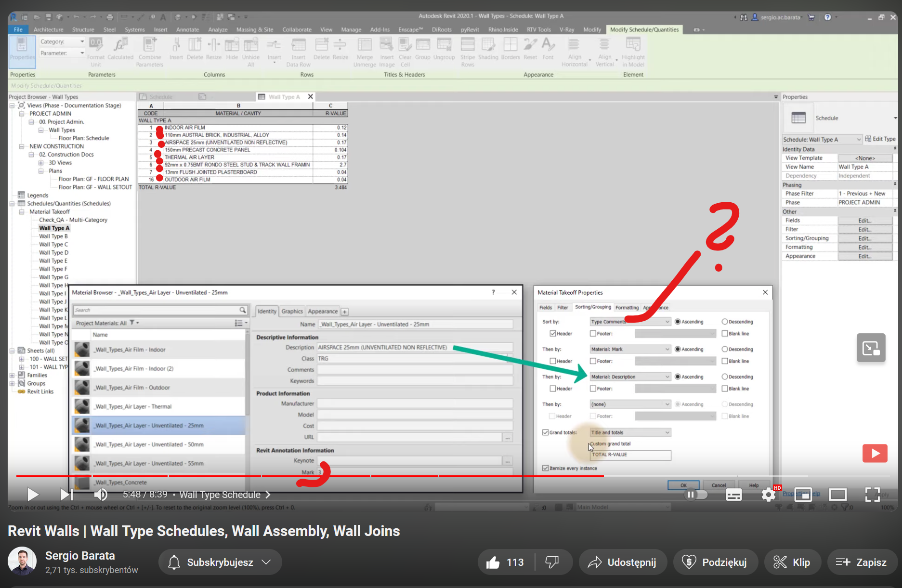Image resolution: width=902 pixels, height=588 pixels.
Task: Open Sergio Barata channel name link
Action: 80,555
